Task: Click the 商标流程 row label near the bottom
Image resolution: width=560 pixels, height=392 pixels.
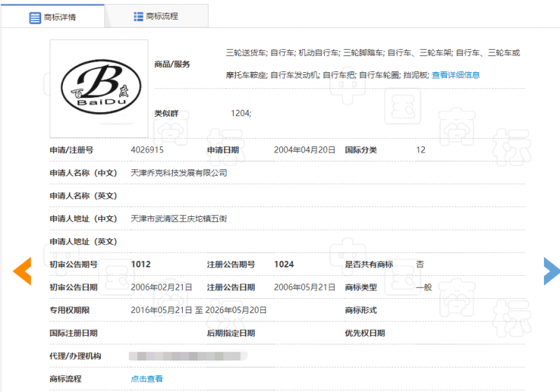Action: pos(66,379)
